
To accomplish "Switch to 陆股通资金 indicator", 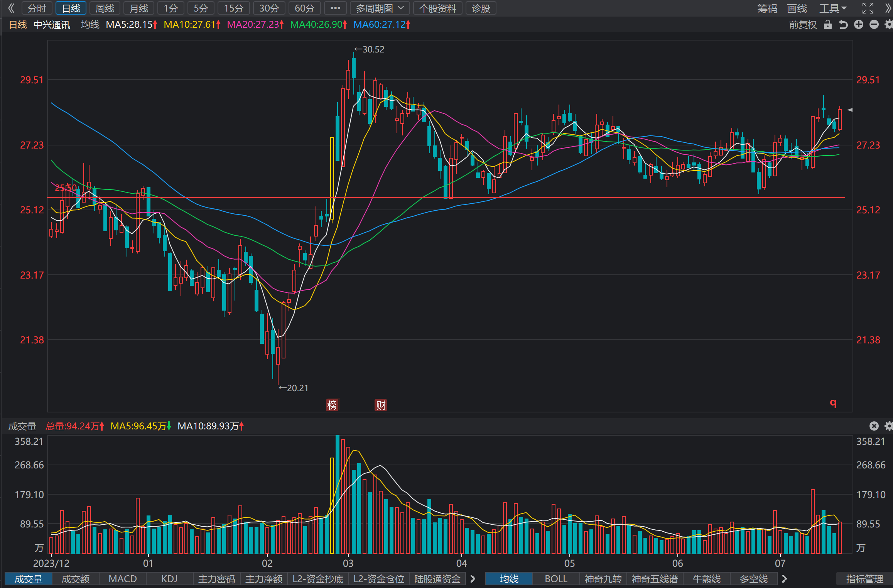I will [437, 579].
